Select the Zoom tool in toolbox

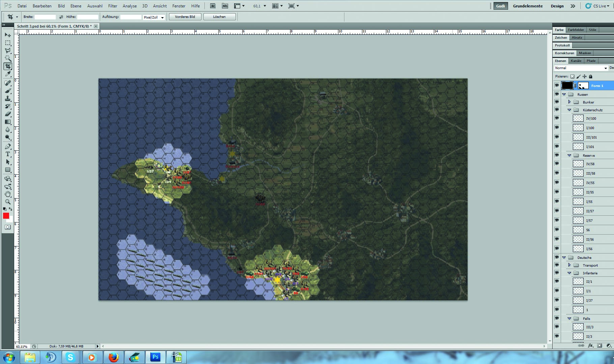point(8,202)
